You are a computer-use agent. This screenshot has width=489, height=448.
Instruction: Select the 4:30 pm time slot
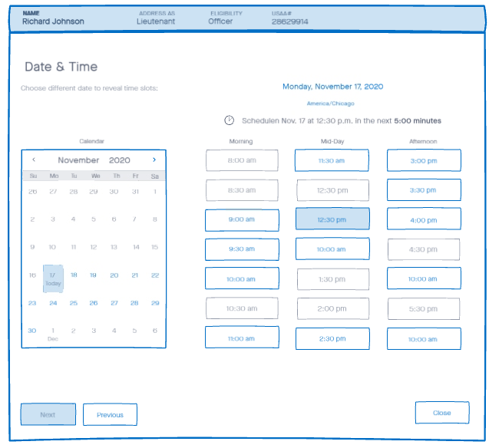[424, 249]
